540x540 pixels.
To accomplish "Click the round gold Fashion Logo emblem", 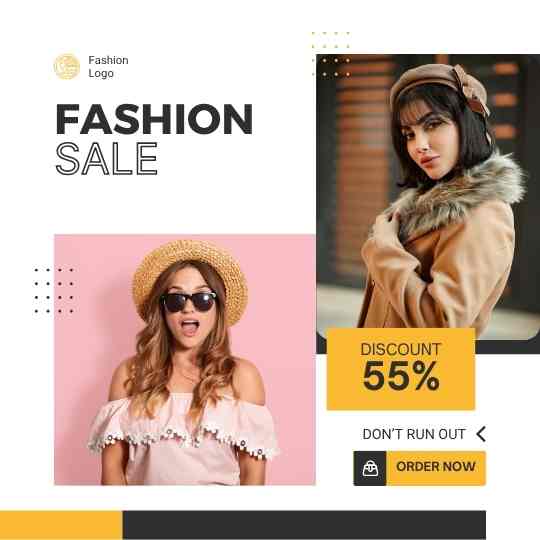I will (x=67, y=66).
